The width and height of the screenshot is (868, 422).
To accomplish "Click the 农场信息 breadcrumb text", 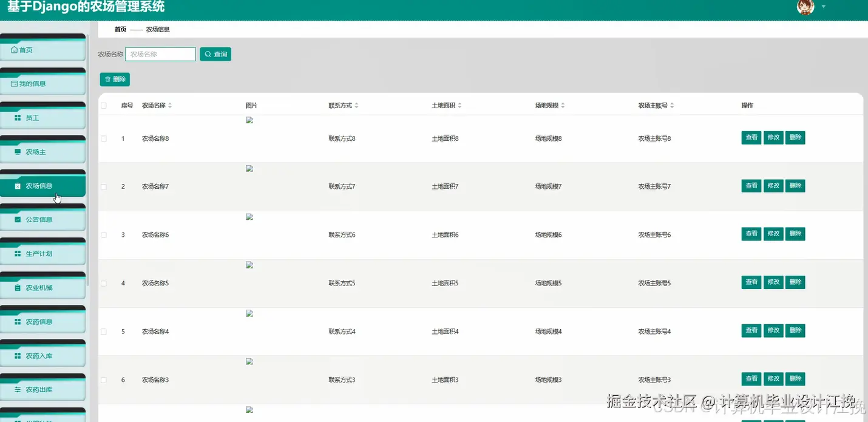I will (x=158, y=29).
